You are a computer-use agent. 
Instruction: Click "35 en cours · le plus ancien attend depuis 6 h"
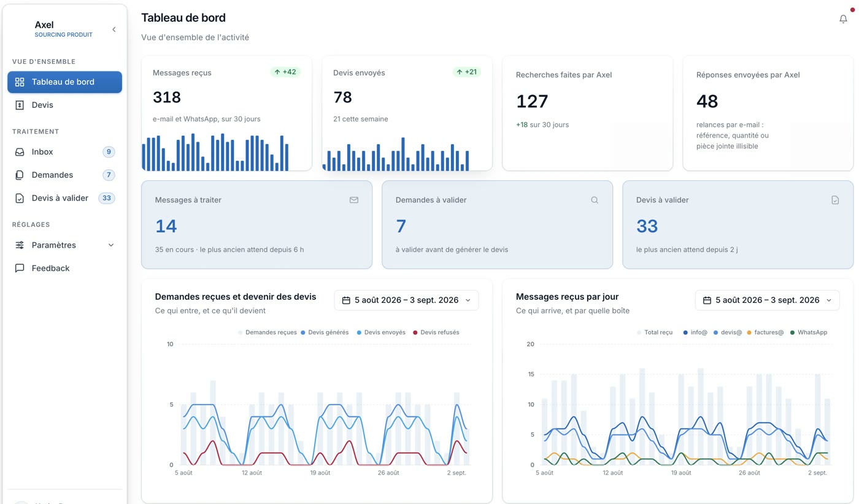[229, 250]
